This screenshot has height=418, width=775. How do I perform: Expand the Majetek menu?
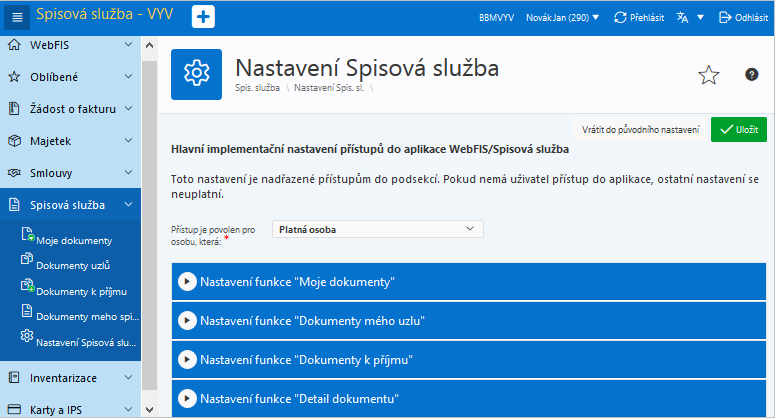128,141
